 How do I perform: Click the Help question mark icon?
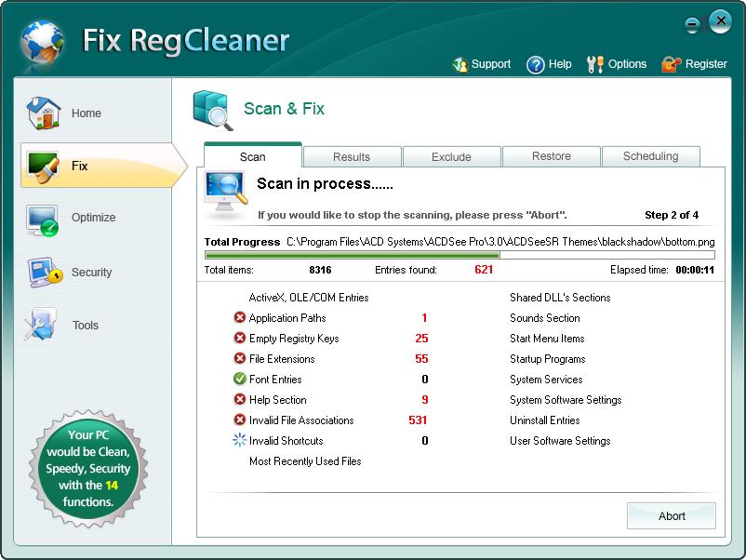coord(536,64)
